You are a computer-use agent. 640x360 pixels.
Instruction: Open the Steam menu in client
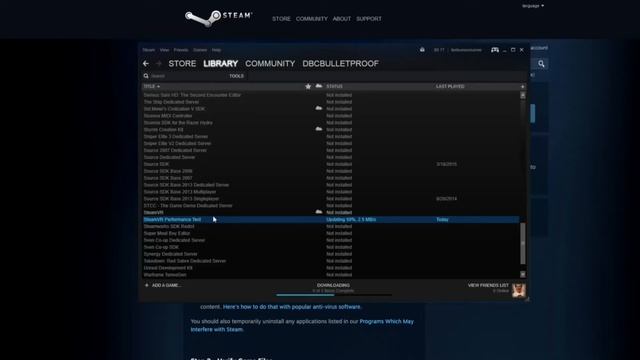[x=149, y=50]
